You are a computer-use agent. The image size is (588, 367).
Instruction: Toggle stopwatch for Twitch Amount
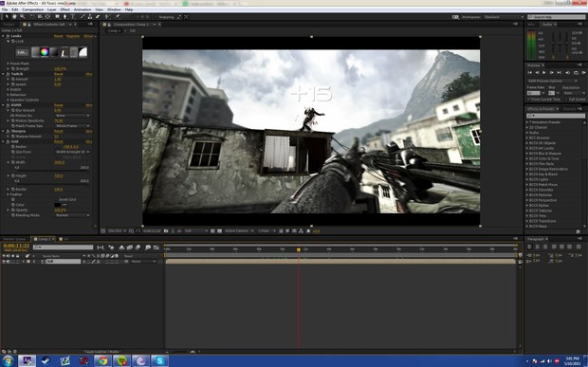[x=12, y=80]
